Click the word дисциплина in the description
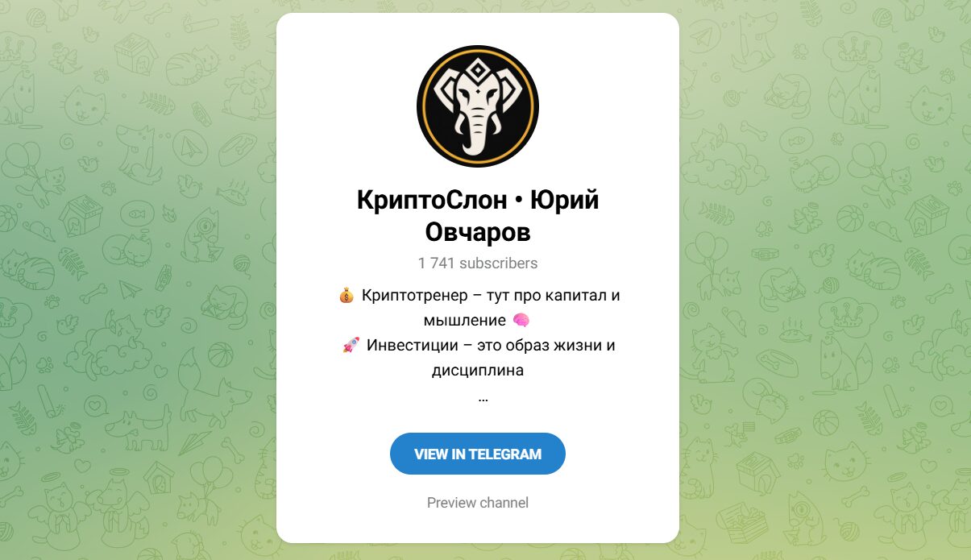The width and height of the screenshot is (971, 560). (x=478, y=371)
